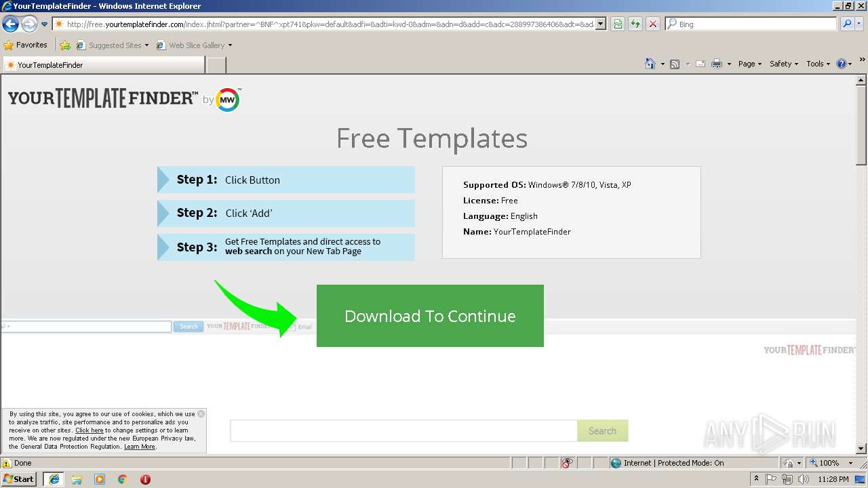Click the 'Step 1: Click Button' banner

(286, 180)
